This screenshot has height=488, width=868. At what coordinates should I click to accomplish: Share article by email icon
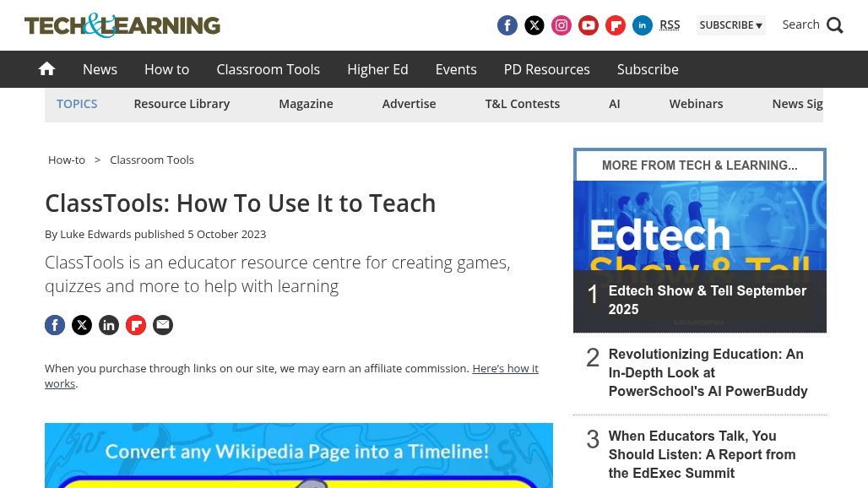click(x=163, y=325)
